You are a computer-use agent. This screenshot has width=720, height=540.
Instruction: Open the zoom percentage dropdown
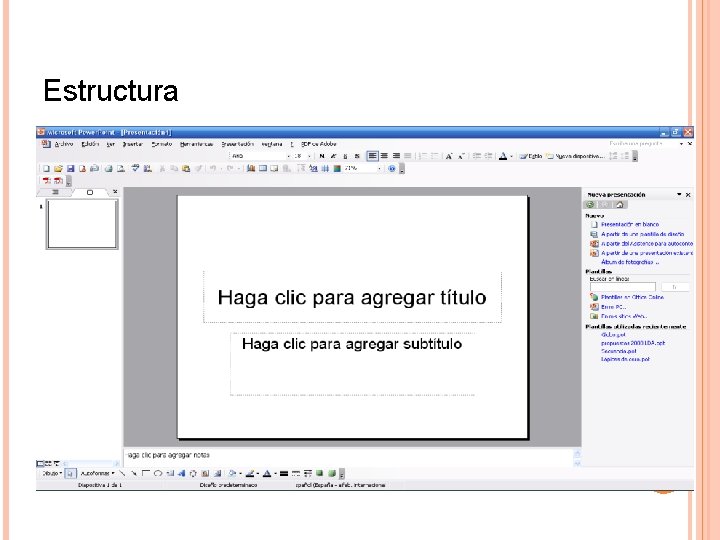click(379, 169)
